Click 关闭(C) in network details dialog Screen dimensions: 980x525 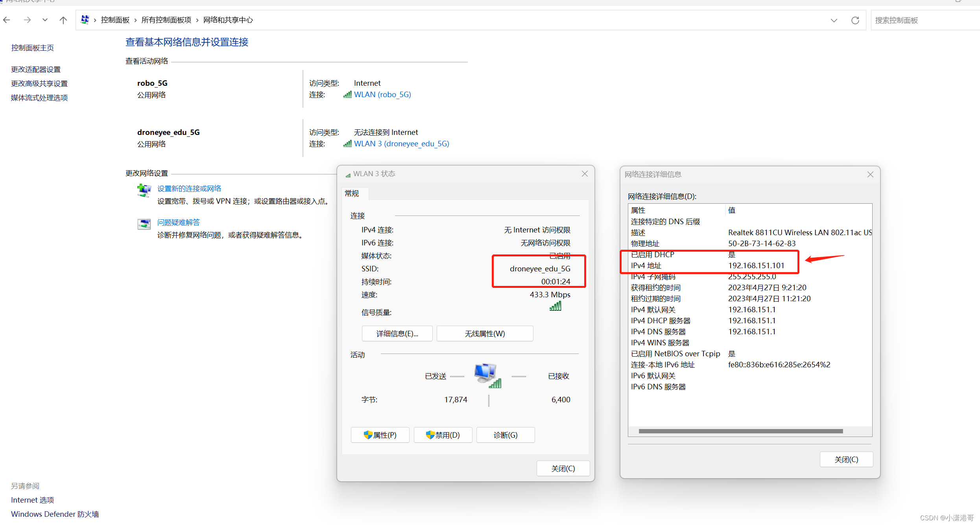coord(846,459)
